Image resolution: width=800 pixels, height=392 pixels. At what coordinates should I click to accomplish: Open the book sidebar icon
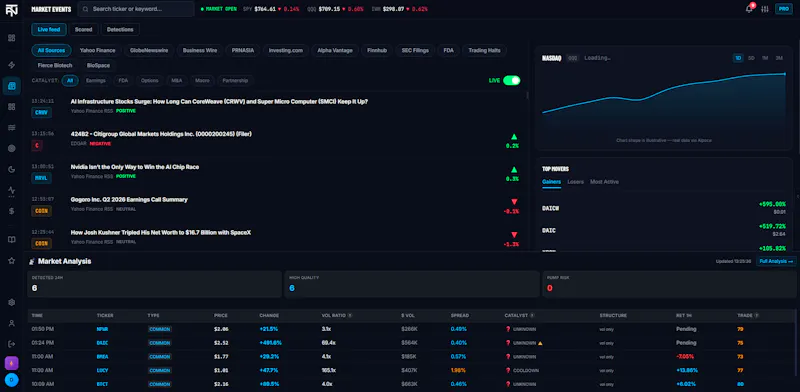pyautogui.click(x=11, y=239)
